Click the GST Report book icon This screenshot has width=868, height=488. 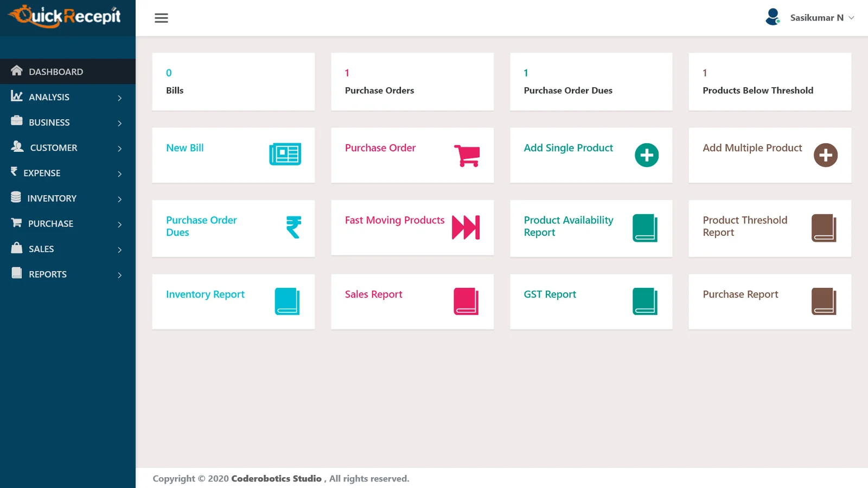645,301
